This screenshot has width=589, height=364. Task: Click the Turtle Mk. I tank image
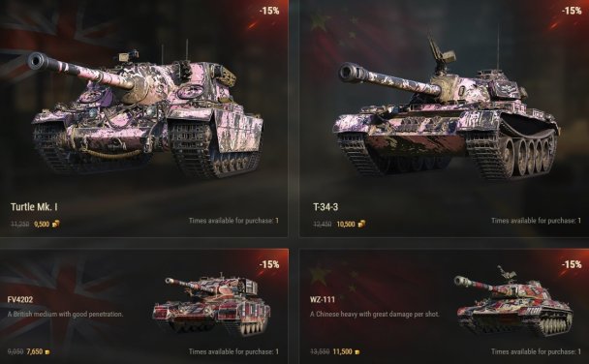pos(144,110)
